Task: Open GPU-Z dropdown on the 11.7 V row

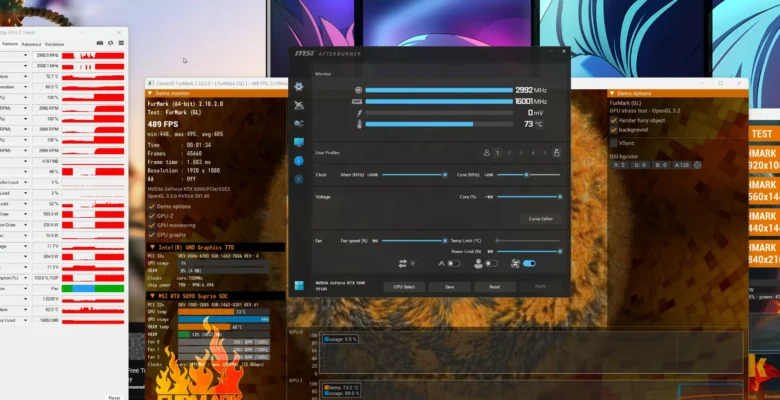Action: coord(25,246)
